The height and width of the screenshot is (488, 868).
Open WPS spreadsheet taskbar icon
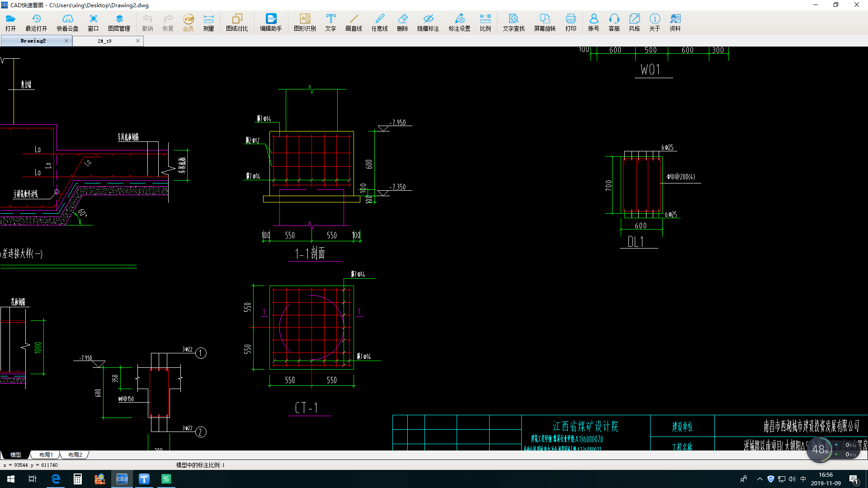[166, 479]
